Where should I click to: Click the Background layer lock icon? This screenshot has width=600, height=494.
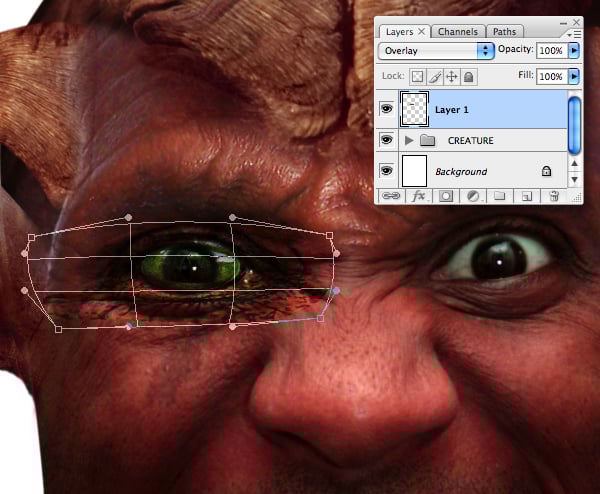coord(546,171)
